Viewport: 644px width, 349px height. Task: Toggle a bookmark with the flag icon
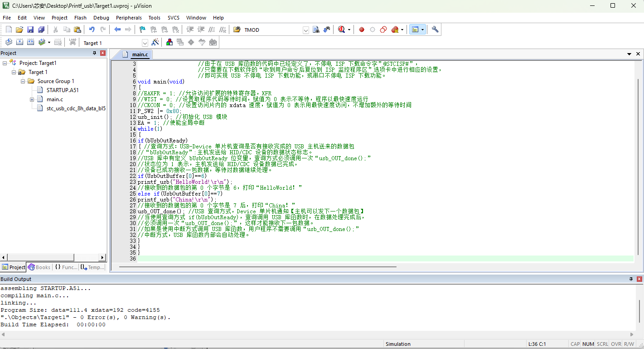142,29
